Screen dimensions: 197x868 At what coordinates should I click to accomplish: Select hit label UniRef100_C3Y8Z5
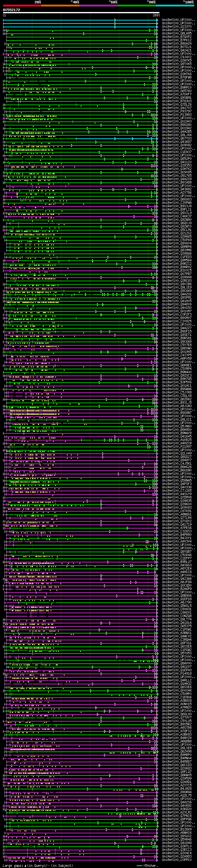[x=177, y=321]
